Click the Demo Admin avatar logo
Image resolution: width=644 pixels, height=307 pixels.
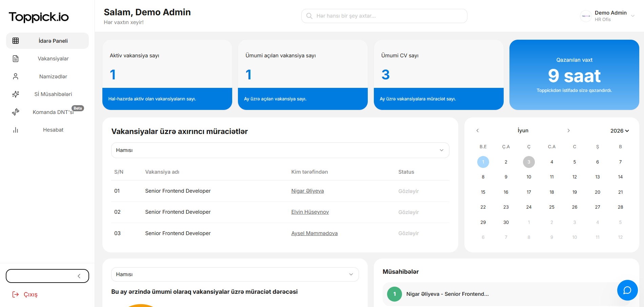click(586, 16)
